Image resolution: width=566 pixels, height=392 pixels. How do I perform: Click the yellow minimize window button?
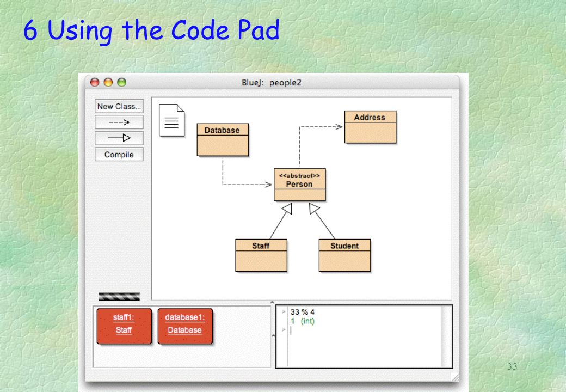[108, 82]
